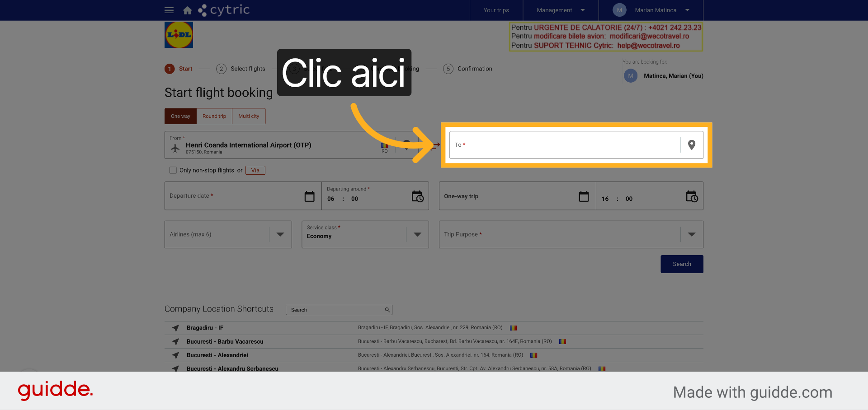The image size is (868, 410).
Task: Open the Marian Matinca user menu
Action: [651, 10]
